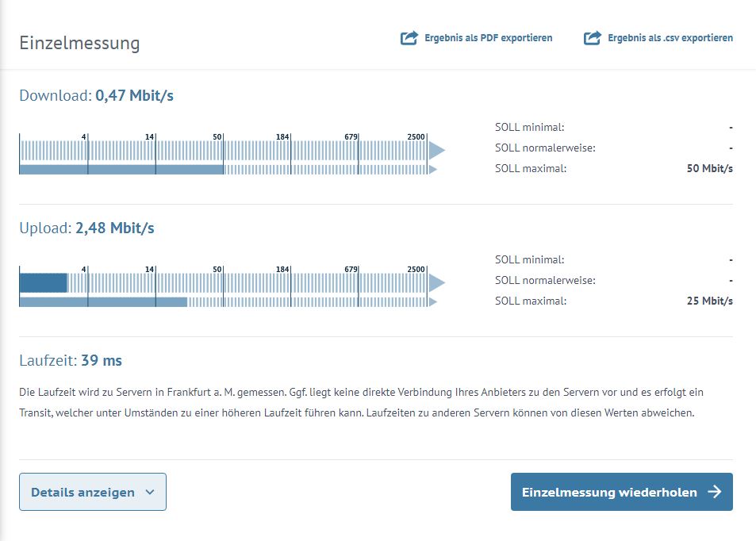This screenshot has width=756, height=541.
Task: Open the 'Ergebnis als PDF exportieren' link text
Action: 488,38
